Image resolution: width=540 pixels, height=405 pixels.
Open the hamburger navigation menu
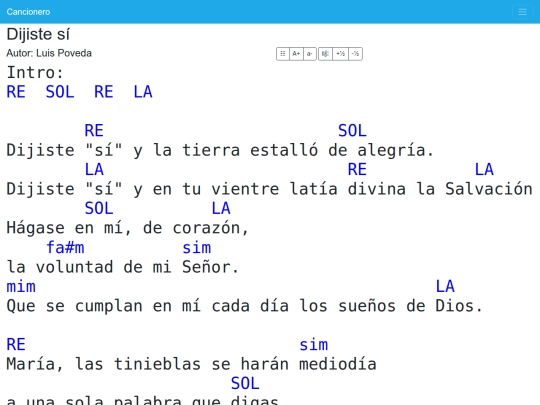pos(522,12)
